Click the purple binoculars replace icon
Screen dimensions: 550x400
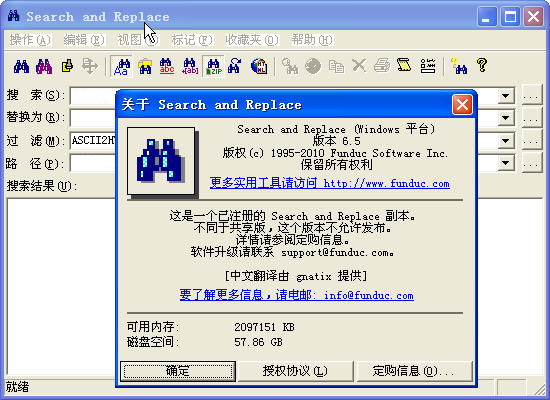click(44, 66)
